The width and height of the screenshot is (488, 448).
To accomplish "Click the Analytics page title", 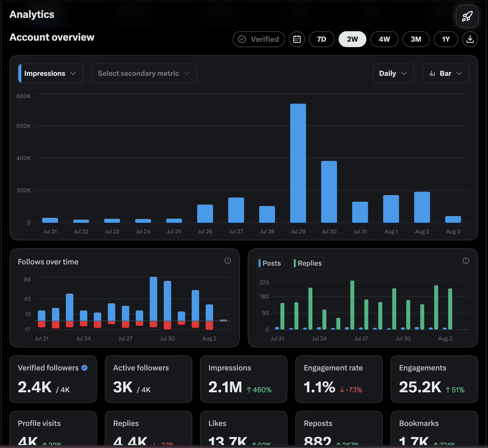I will click(x=32, y=14).
